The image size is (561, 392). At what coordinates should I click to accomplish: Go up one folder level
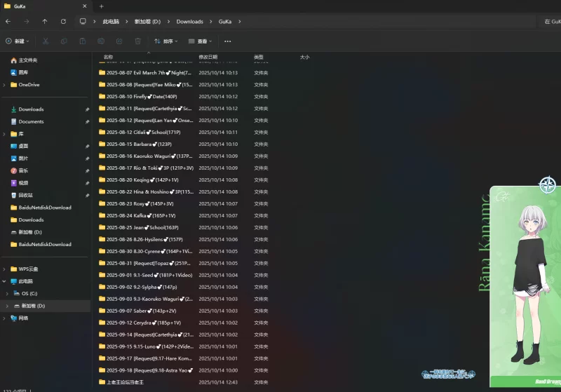click(45, 22)
